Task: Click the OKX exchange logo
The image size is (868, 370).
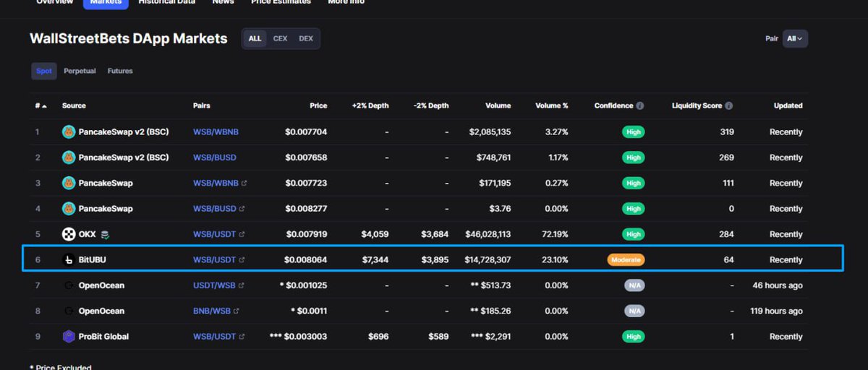Action: coord(69,234)
